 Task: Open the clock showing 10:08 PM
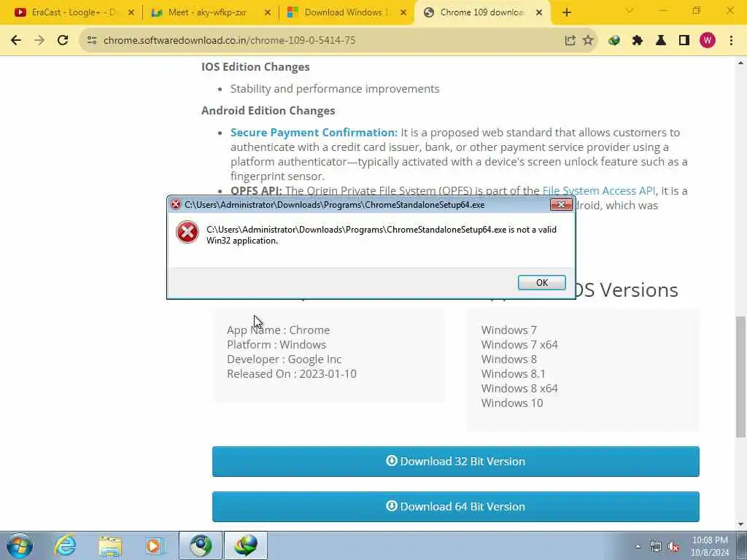click(x=710, y=546)
